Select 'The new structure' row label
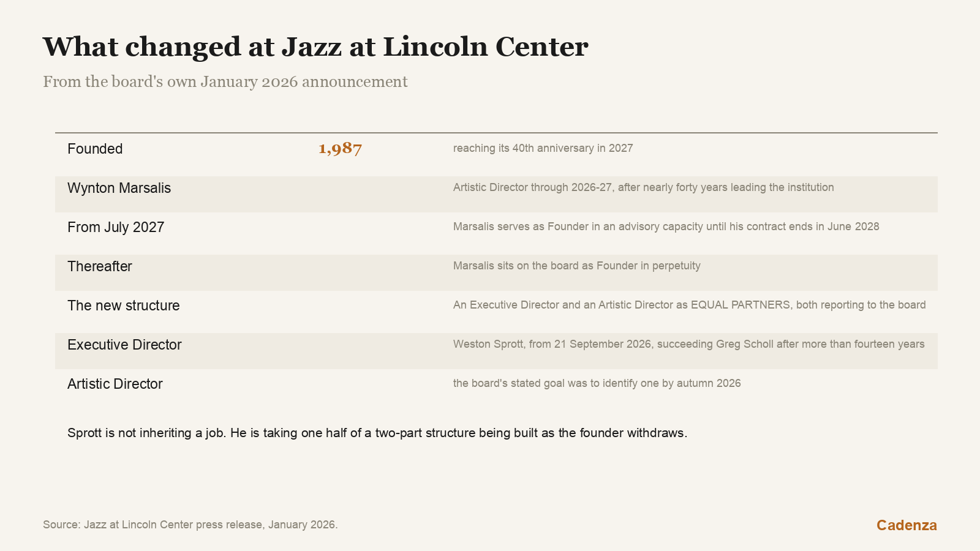 click(x=124, y=305)
